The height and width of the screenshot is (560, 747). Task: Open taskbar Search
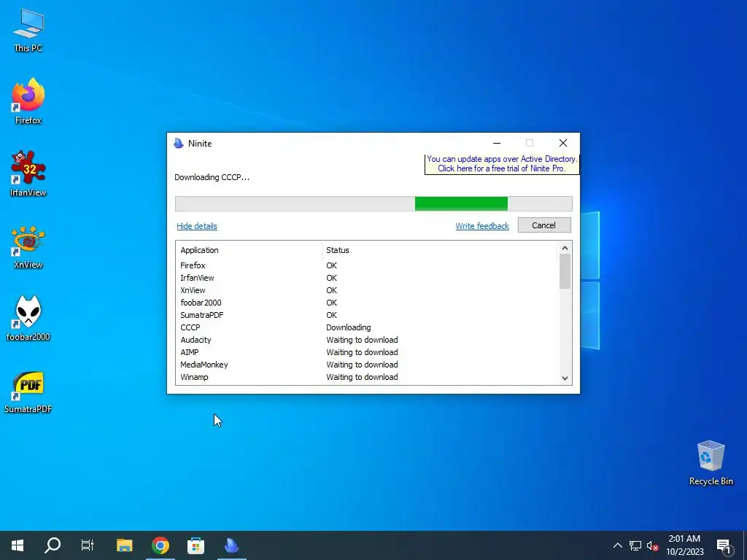tap(53, 545)
